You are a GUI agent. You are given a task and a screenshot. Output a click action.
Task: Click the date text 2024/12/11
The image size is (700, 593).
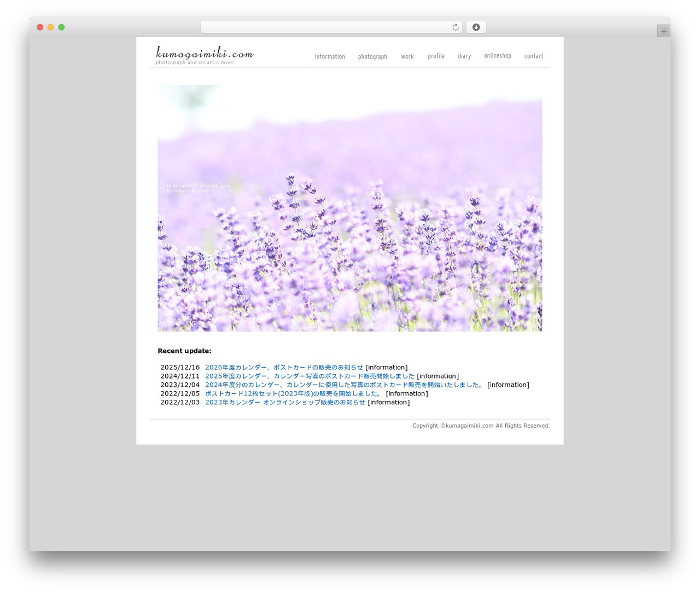[x=180, y=376]
